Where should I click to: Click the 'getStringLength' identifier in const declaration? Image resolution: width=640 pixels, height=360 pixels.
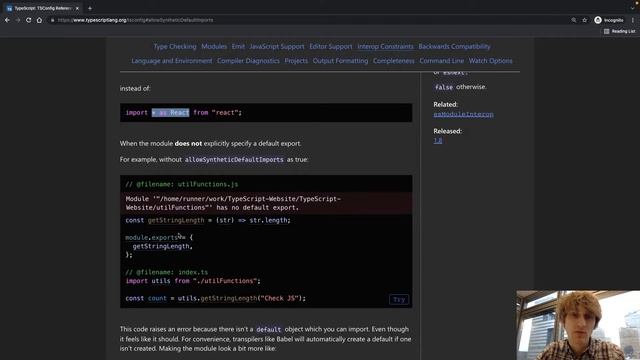click(176, 220)
